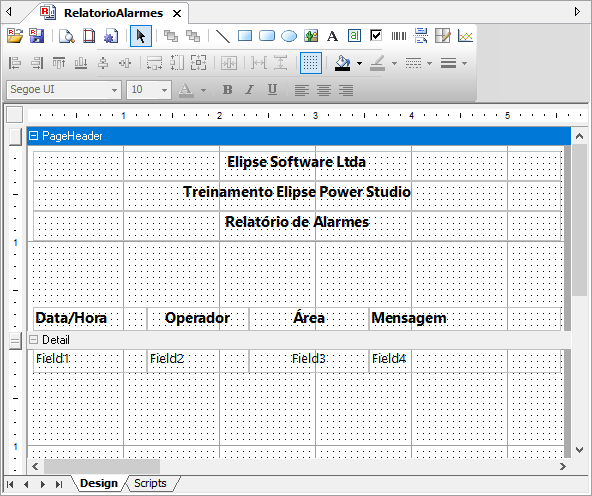Viewport: 592px width, 496px height.
Task: Select the Field3 data field
Action: coord(309,361)
